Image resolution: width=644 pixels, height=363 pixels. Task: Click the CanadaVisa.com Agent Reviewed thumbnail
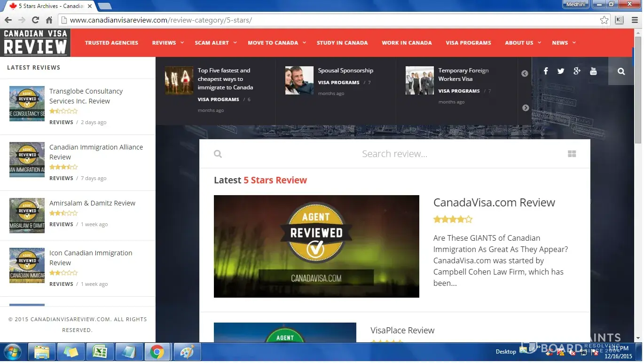click(316, 246)
